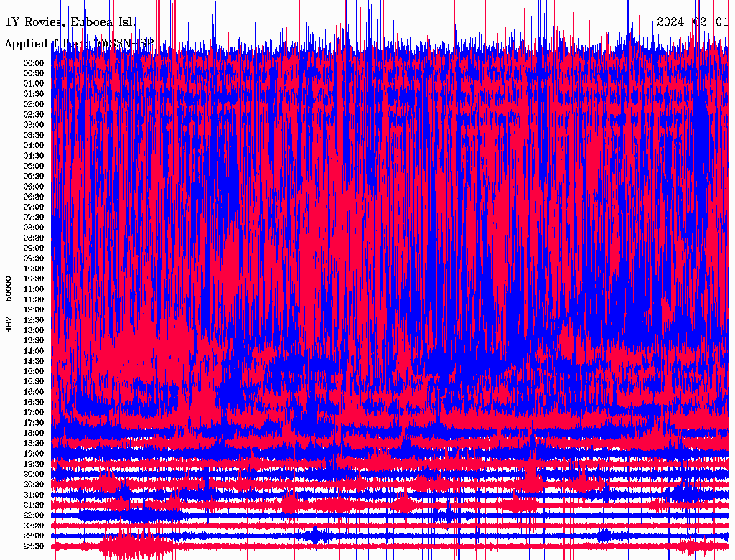The width and height of the screenshot is (735, 560).
Task: Select the 23:30 time label
Action: coord(34,546)
